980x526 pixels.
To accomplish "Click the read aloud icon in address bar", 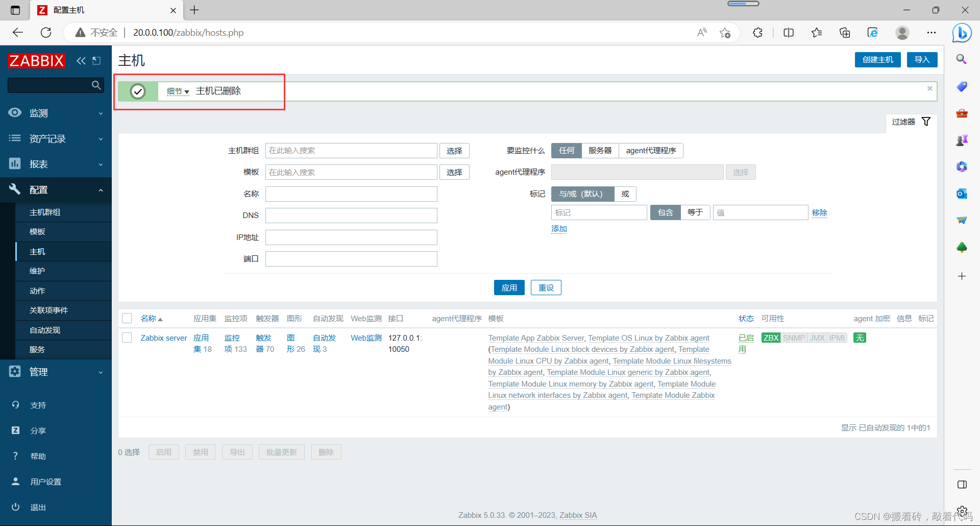I will click(702, 33).
